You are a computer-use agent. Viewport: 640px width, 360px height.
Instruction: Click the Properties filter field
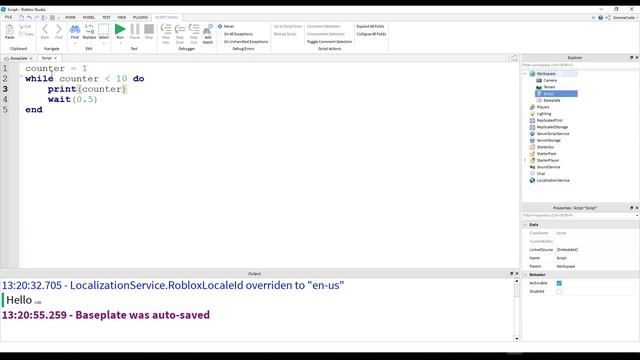point(578,216)
